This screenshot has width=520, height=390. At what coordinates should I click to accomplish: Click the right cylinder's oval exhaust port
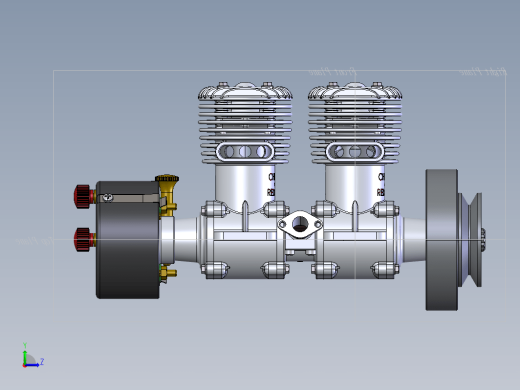355,152
